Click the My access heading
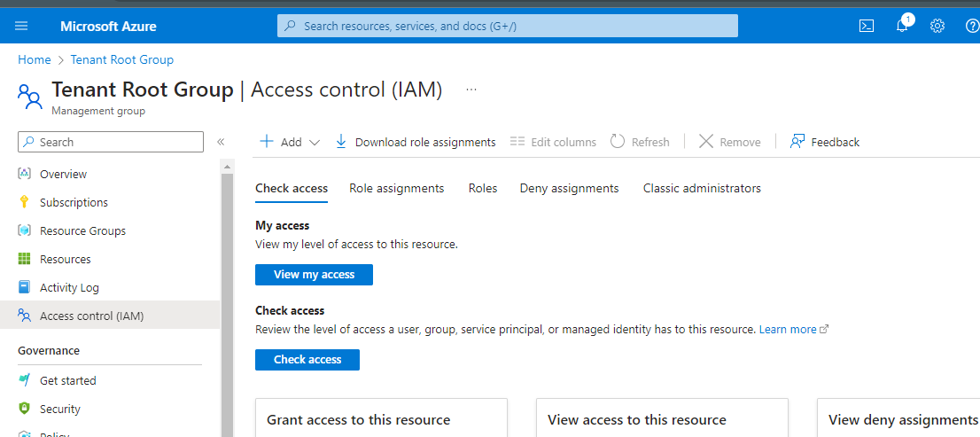 coord(283,226)
